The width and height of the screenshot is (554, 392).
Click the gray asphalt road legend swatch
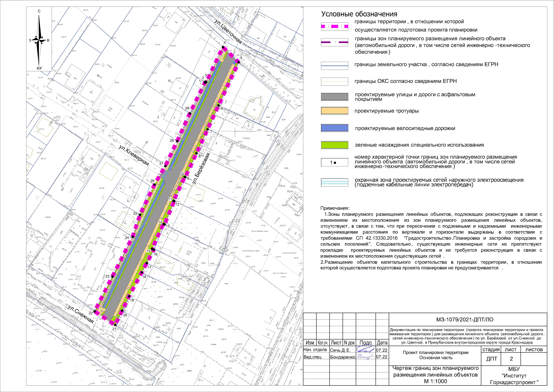[334, 97]
